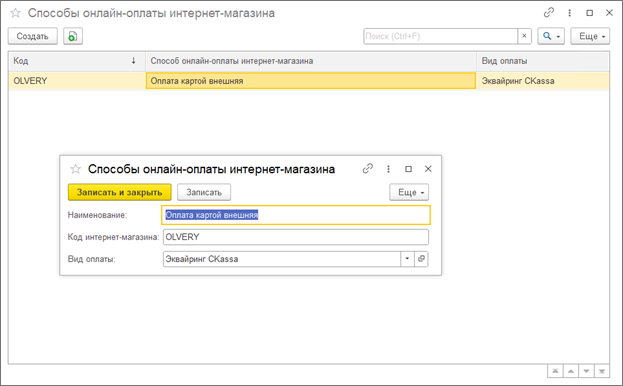Open the Вид оплаты linked item icon

421,259
